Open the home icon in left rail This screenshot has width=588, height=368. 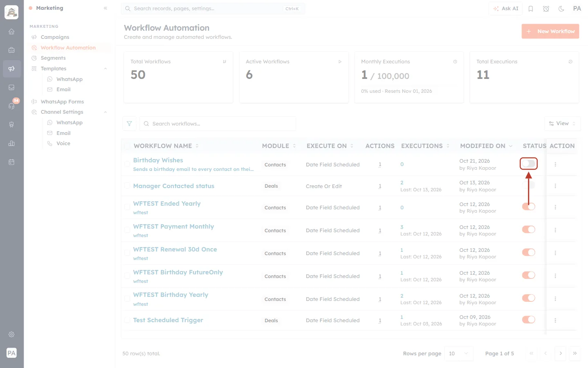(11, 31)
